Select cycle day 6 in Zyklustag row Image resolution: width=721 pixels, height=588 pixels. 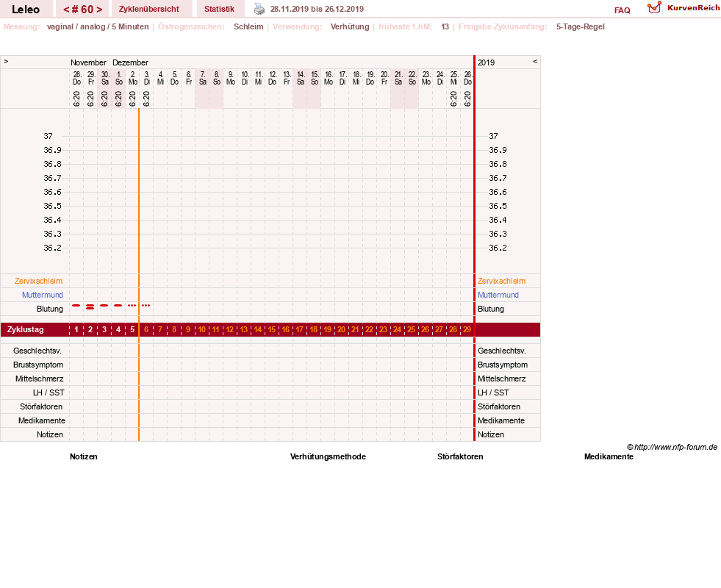pos(146,329)
